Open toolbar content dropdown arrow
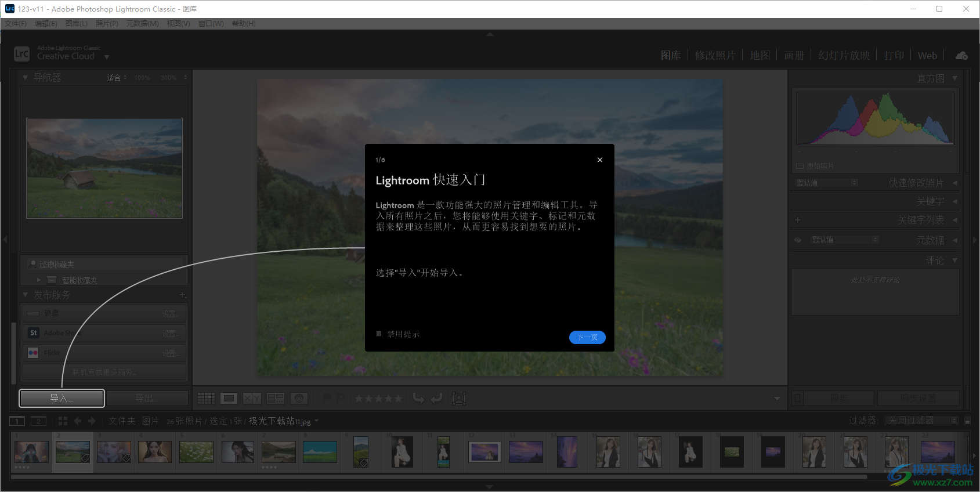This screenshot has width=980, height=492. click(x=777, y=398)
